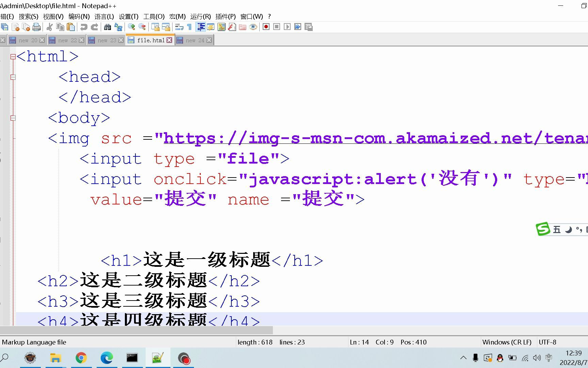Open the command prompt taskbar icon
This screenshot has width=588, height=368.
tap(132, 358)
